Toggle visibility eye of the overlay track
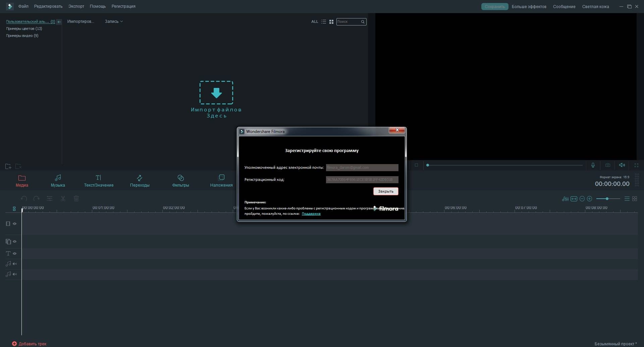The image size is (644, 347). [14, 242]
